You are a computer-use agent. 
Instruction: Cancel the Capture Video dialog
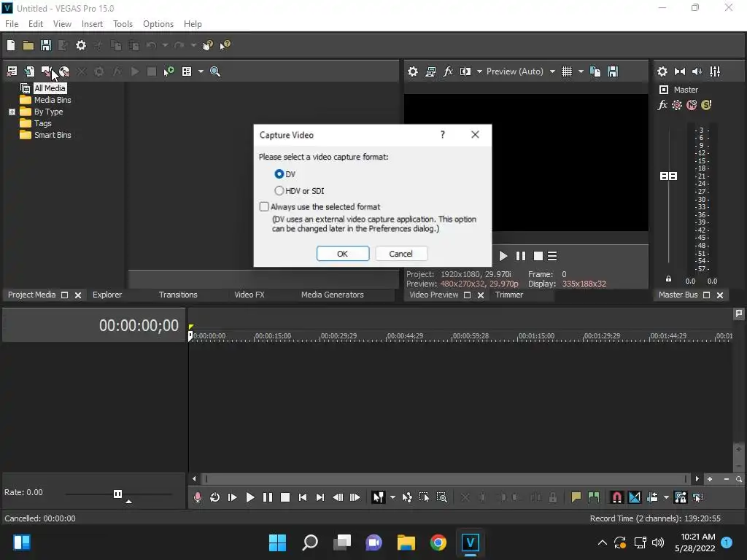(x=401, y=254)
